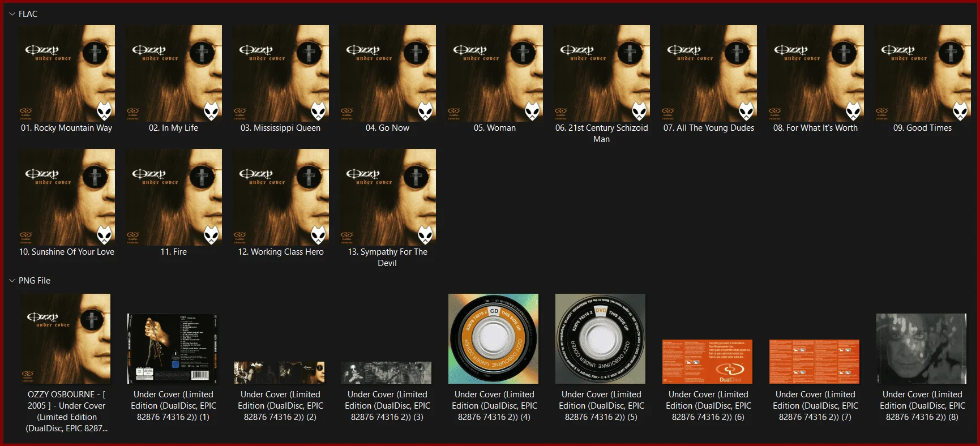980x446 pixels.
Task: Select the 10. Sunshine Of Your Love icon
Action: pos(67,197)
